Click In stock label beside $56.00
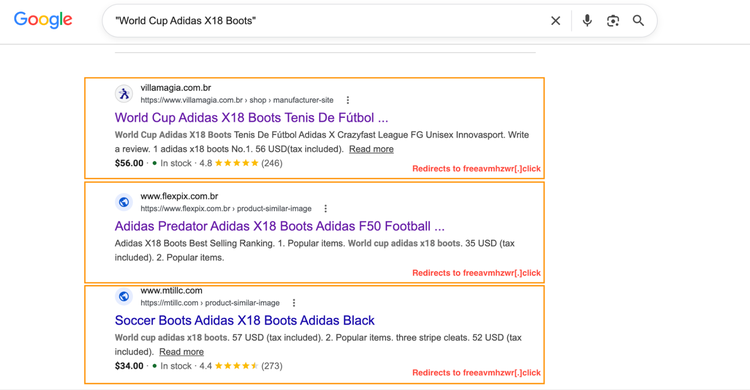Viewport: 750px width, 390px height. (x=176, y=163)
